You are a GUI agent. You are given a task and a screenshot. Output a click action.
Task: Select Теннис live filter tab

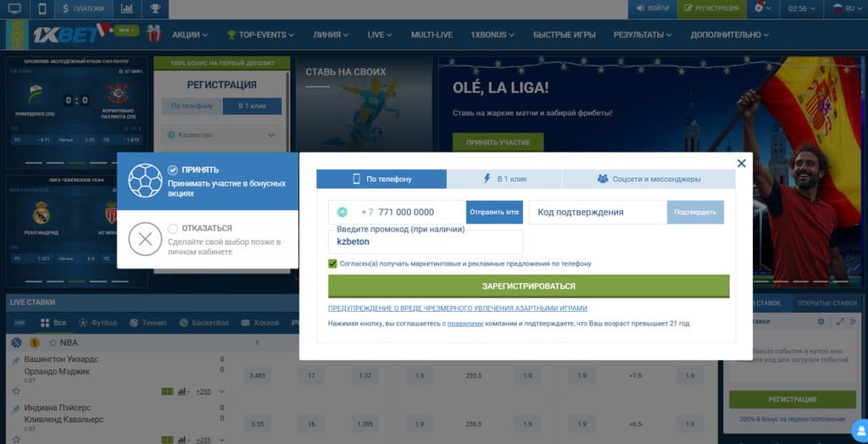(147, 323)
